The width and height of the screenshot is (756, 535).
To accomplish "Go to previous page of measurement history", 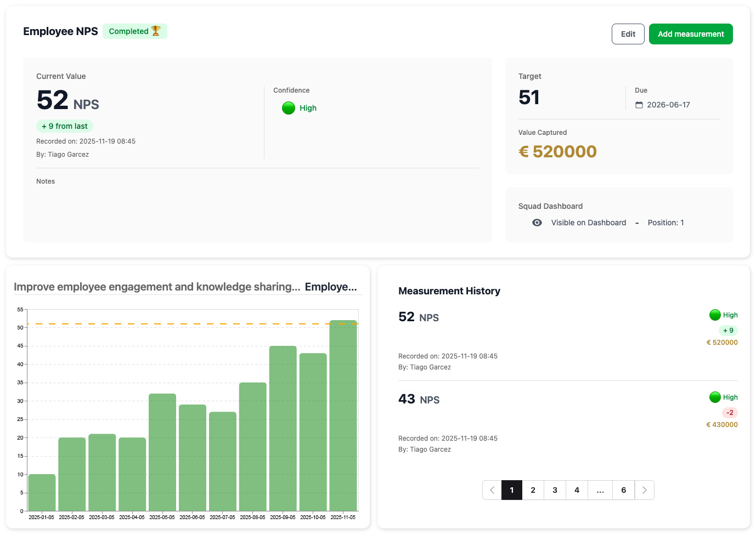I will [x=492, y=490].
